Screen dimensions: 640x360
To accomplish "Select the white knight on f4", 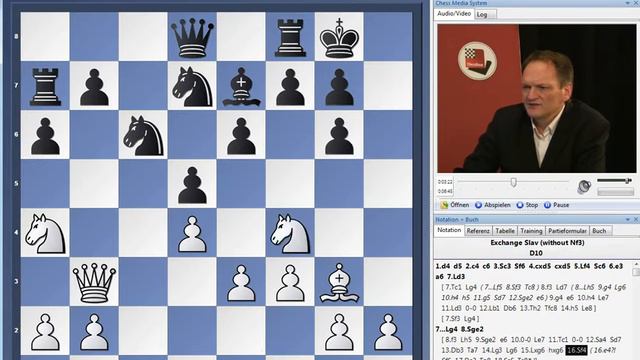I will pyautogui.click(x=290, y=233).
